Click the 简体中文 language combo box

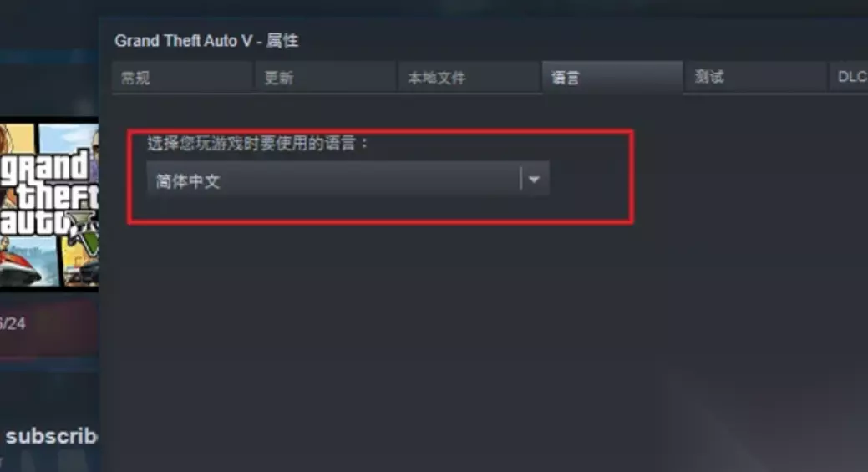[348, 179]
